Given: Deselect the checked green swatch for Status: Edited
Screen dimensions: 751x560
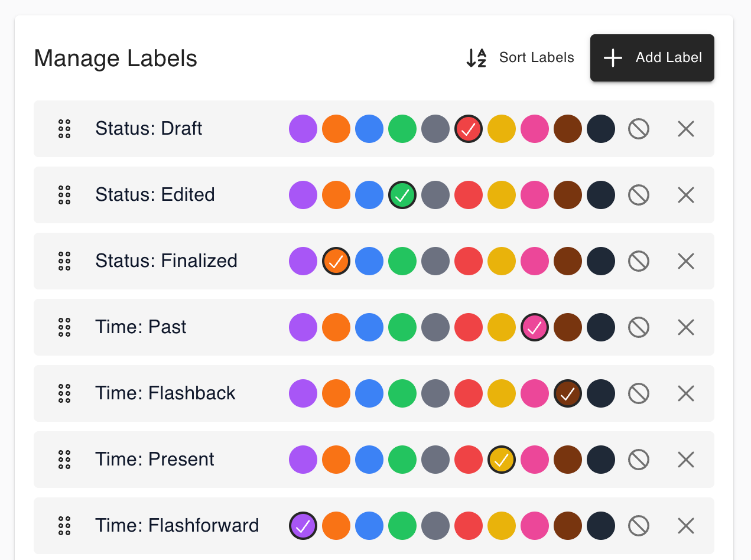Looking at the screenshot, I should pos(402,194).
